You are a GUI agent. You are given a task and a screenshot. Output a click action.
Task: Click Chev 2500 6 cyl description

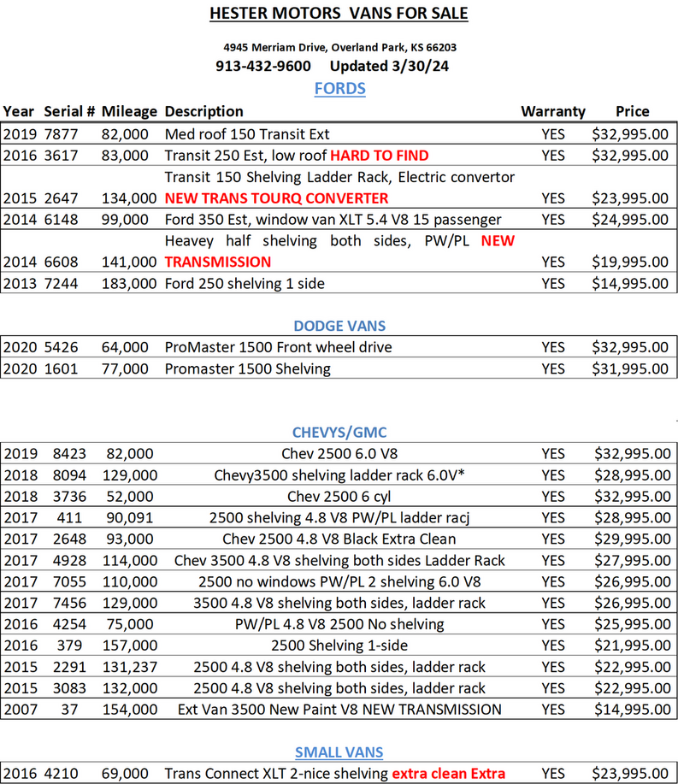[x=339, y=497]
